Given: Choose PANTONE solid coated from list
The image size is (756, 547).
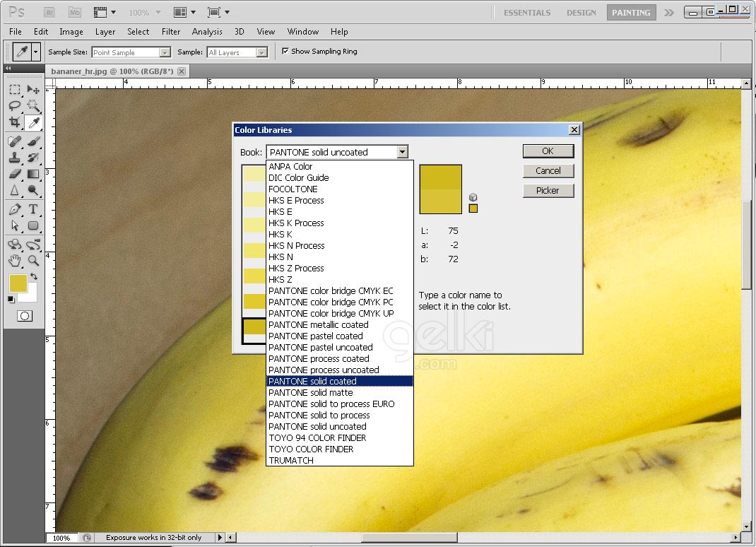Looking at the screenshot, I should coord(340,381).
